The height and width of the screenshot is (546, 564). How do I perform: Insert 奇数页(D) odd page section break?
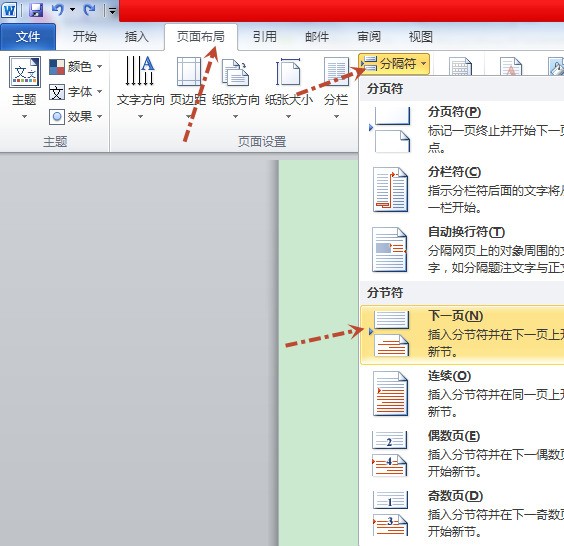pyautogui.click(x=462, y=514)
